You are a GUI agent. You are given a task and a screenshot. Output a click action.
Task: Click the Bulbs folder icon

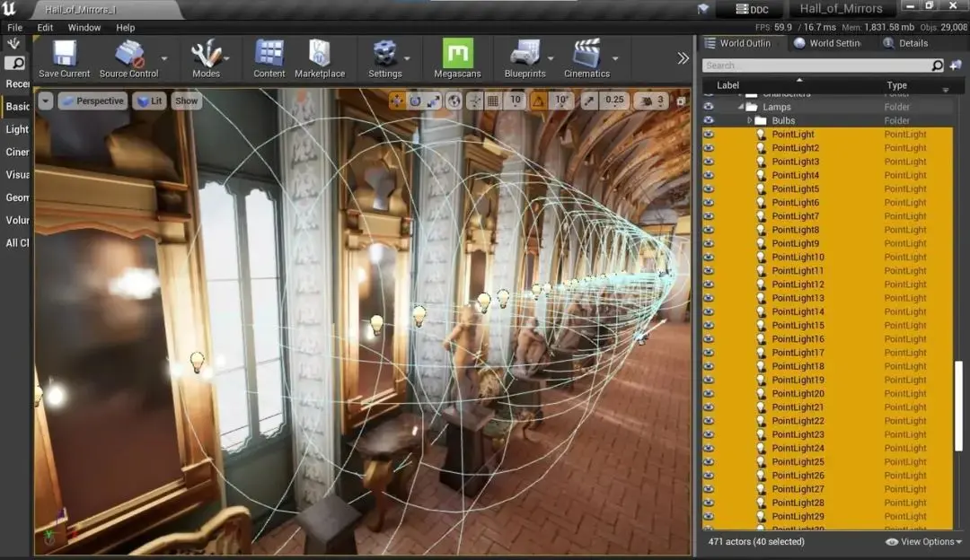coord(761,120)
